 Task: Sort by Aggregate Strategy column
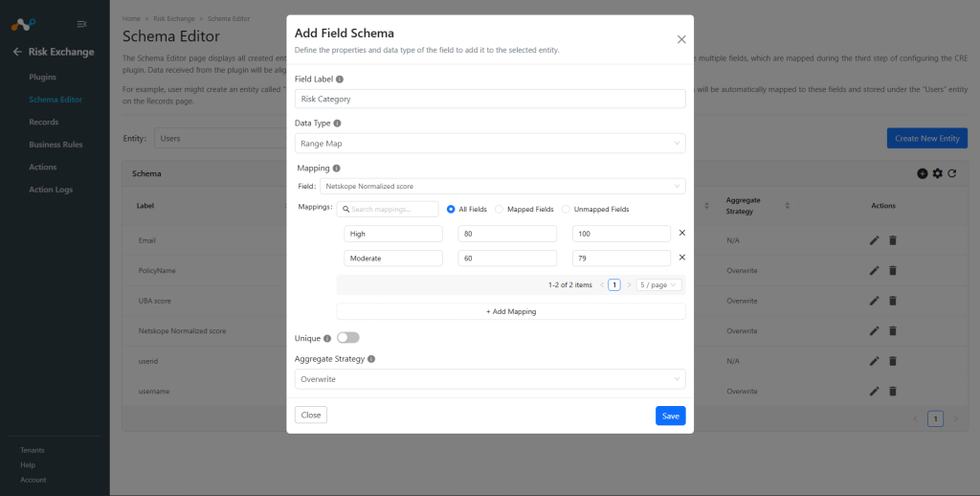point(787,206)
